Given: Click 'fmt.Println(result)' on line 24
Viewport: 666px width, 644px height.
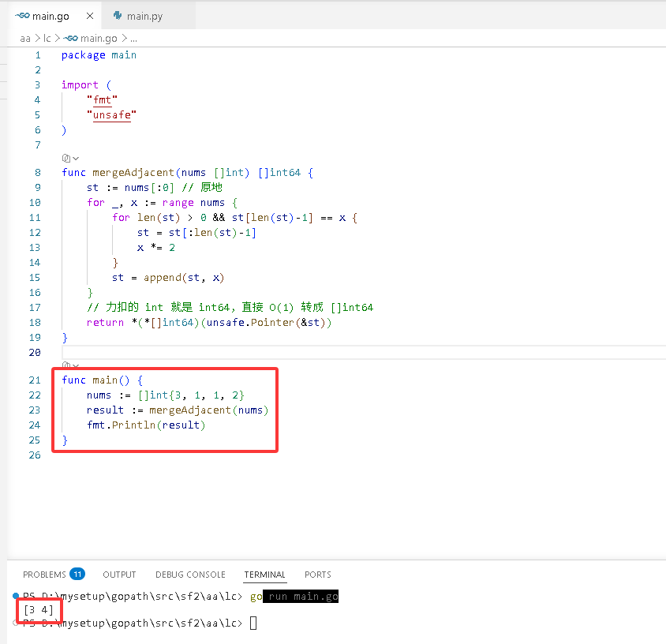Looking at the screenshot, I should click(146, 425).
